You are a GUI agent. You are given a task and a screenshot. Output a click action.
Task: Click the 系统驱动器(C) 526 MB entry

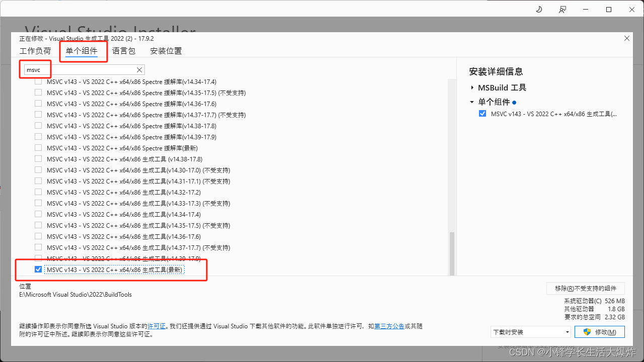click(x=595, y=301)
